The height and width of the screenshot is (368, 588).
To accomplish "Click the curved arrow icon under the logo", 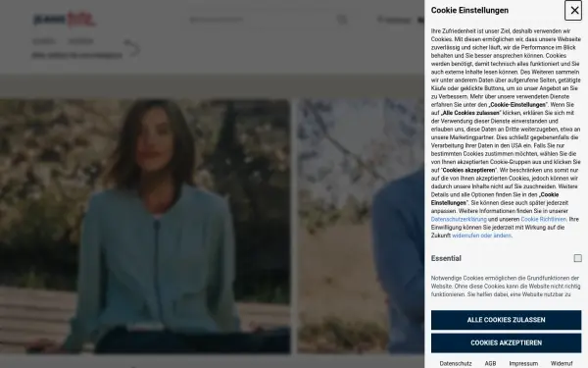I will tap(132, 48).
